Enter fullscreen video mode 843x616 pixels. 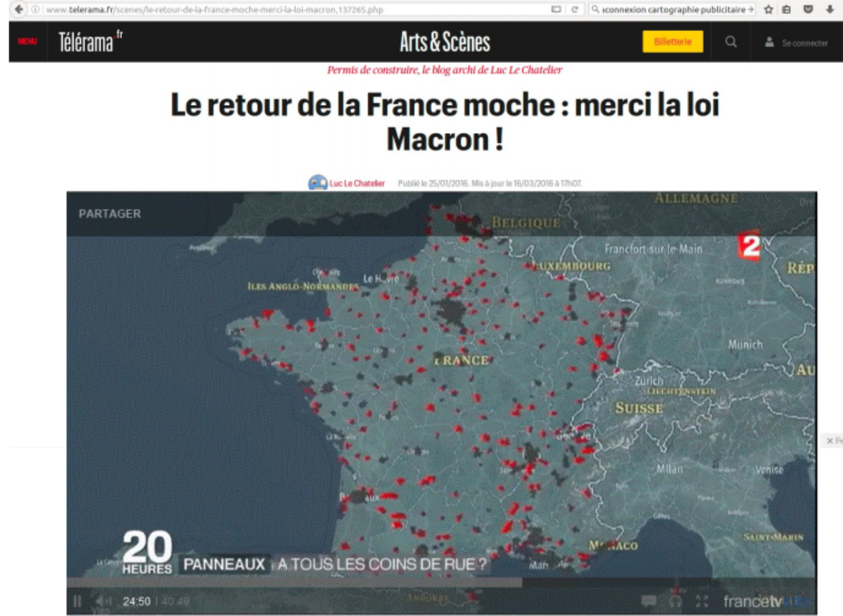coord(702,600)
